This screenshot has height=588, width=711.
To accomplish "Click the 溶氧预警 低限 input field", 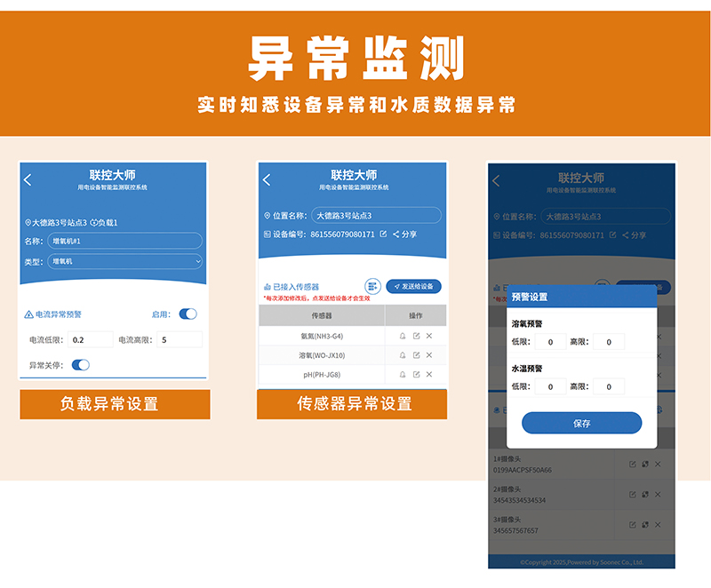I will (x=550, y=342).
